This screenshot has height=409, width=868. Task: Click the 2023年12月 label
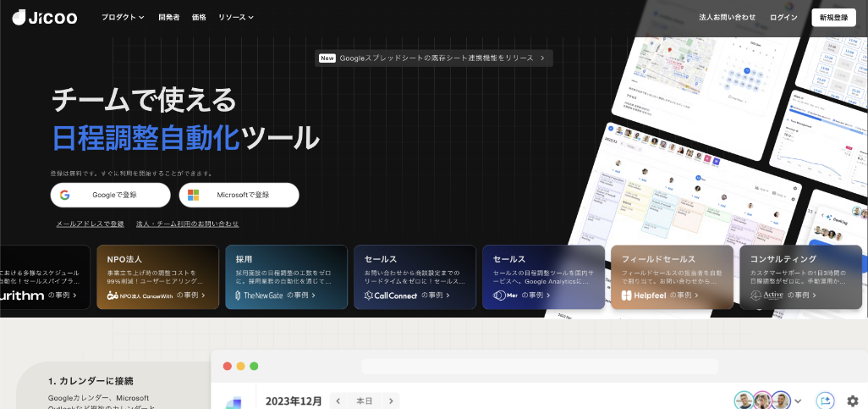tap(294, 401)
